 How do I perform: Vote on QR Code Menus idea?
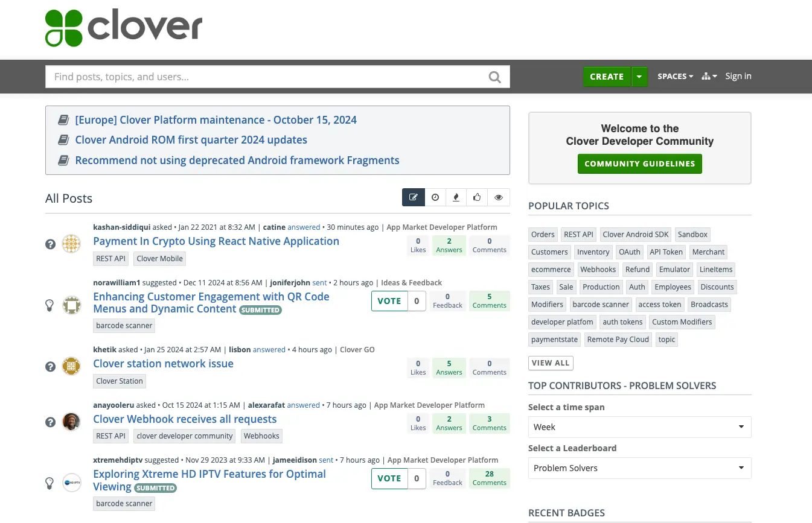(389, 301)
